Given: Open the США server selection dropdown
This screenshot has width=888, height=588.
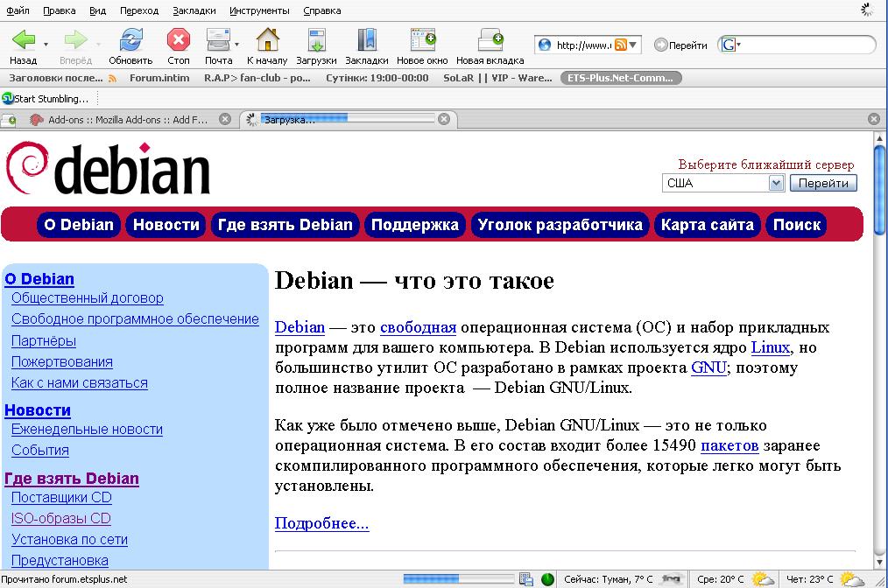Looking at the screenshot, I should tap(775, 183).
